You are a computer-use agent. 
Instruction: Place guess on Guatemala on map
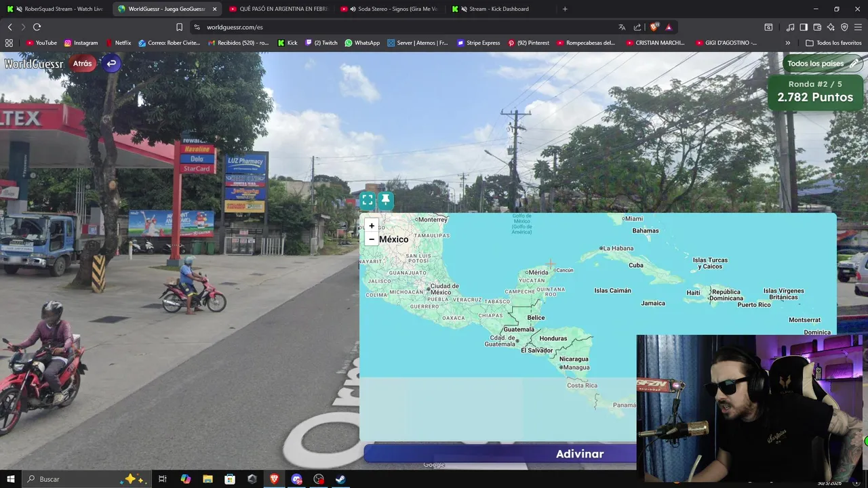tap(519, 329)
